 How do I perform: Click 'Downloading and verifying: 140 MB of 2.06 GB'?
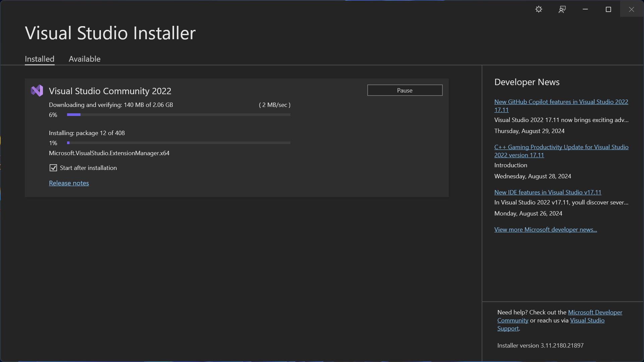coord(111,105)
